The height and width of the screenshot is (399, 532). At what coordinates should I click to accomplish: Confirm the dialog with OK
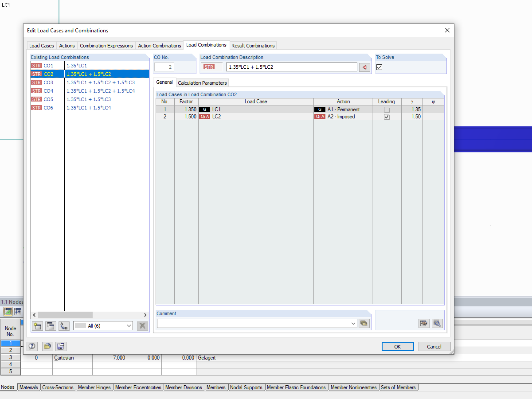[397, 346]
